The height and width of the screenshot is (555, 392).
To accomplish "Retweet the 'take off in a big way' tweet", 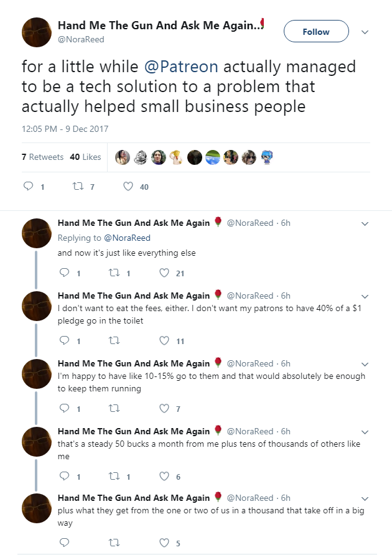I will click(114, 543).
